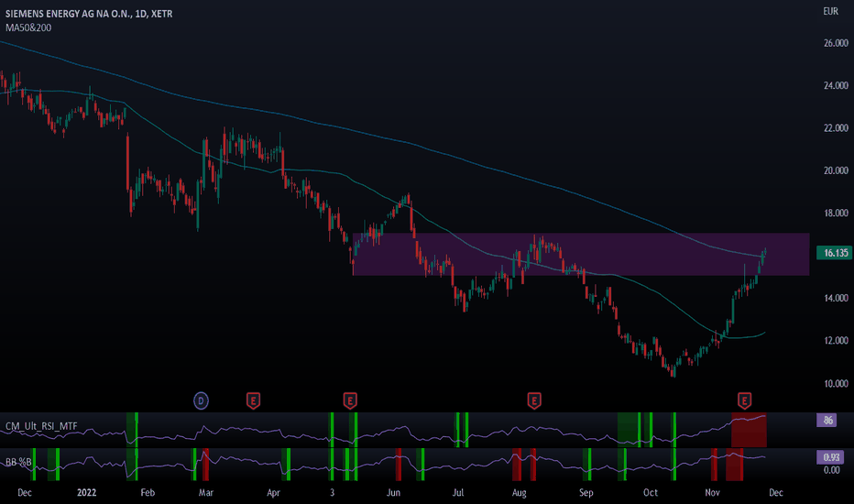Click the Nov label on time axis
Image resolution: width=854 pixels, height=504 pixels.
(x=712, y=493)
